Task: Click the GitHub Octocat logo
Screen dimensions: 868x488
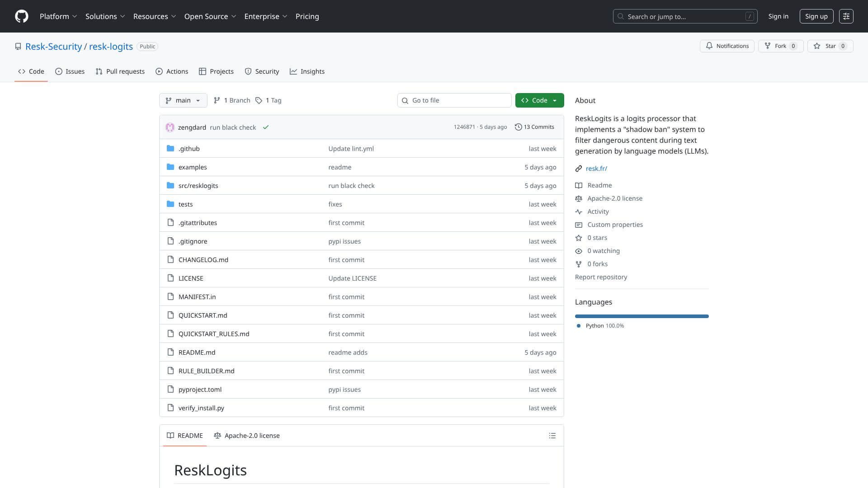Action: pos(21,16)
